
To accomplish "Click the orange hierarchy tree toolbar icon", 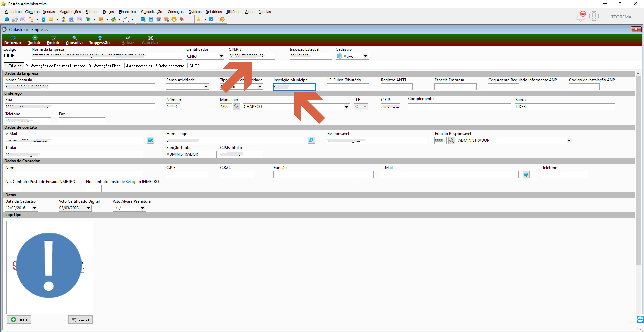I will (31, 19).
